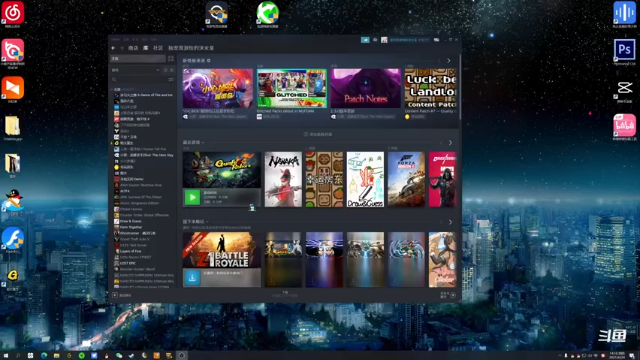Open the Store tab
The width and height of the screenshot is (640, 360).
click(133, 48)
